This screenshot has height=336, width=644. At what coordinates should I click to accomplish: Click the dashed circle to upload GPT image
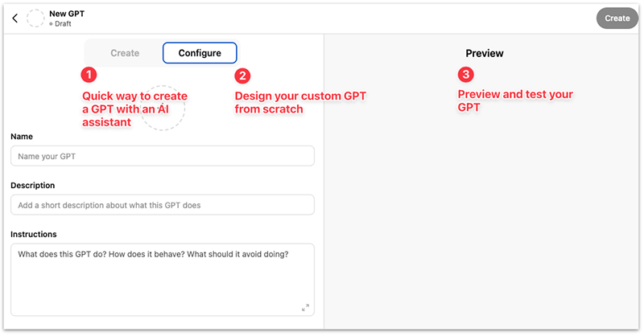(163, 108)
